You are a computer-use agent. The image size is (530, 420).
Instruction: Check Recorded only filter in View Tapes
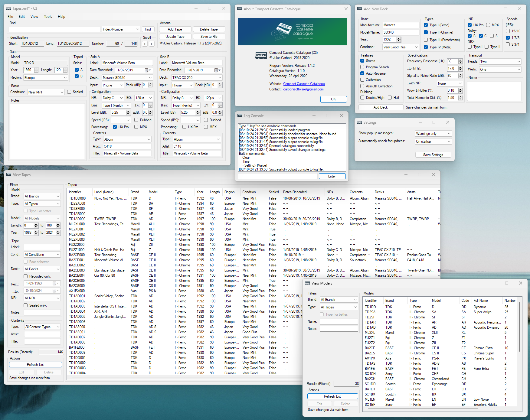pos(26,276)
